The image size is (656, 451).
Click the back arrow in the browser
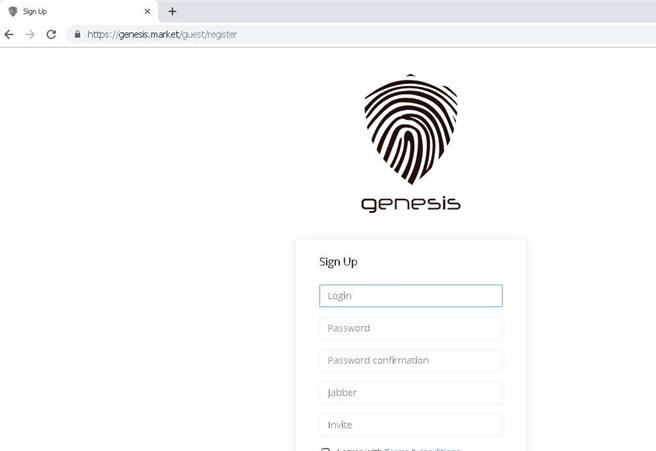[x=9, y=34]
